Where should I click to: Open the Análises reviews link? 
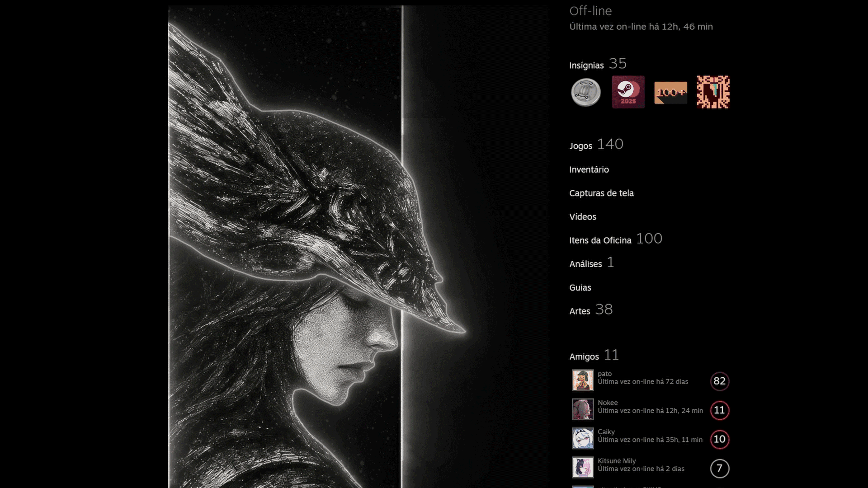click(x=585, y=264)
